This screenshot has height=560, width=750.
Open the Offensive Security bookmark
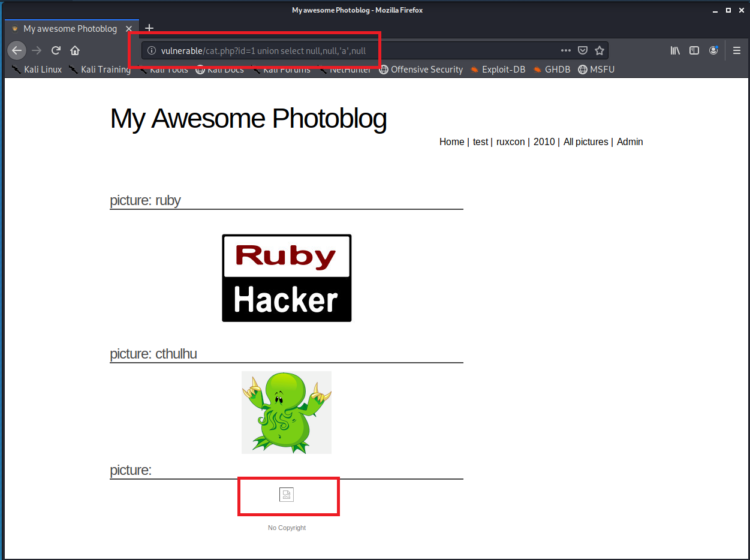(x=420, y=70)
